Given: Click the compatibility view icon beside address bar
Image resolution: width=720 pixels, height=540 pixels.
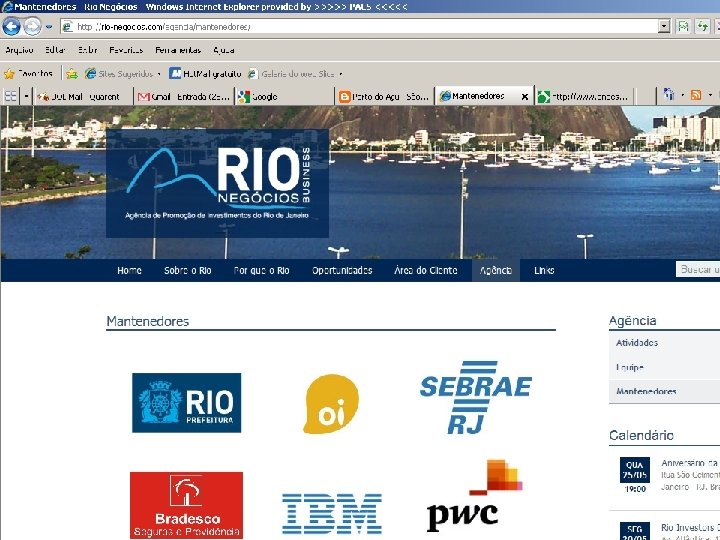Looking at the screenshot, I should (x=683, y=27).
